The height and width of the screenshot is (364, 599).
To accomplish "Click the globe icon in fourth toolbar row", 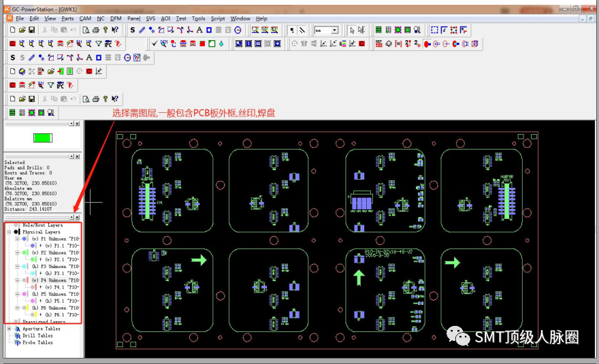I will tap(22, 71).
